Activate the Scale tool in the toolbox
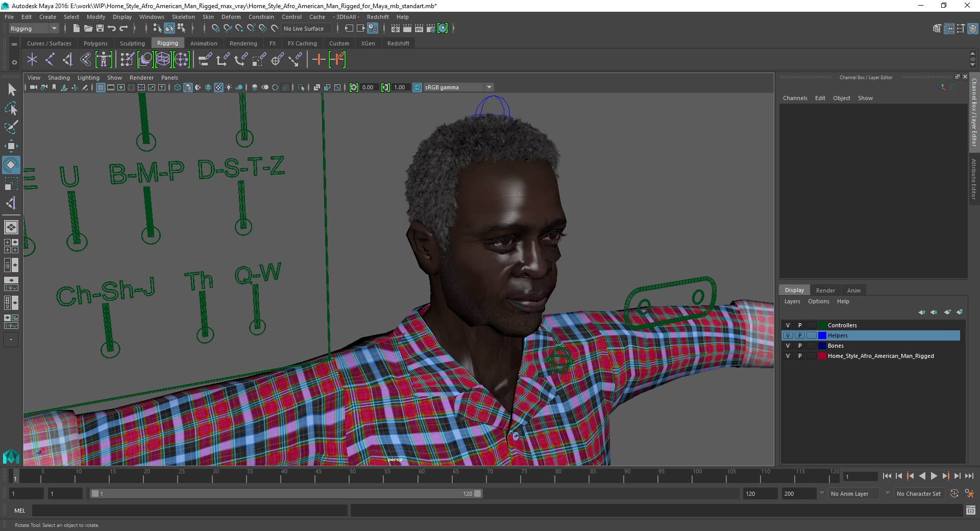 pos(11,184)
